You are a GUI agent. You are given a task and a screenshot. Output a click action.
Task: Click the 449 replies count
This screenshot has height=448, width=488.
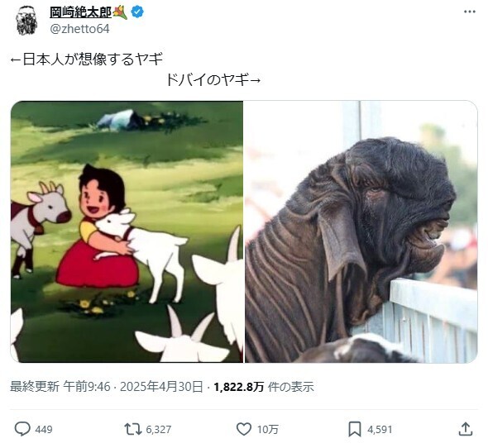pos(44,430)
